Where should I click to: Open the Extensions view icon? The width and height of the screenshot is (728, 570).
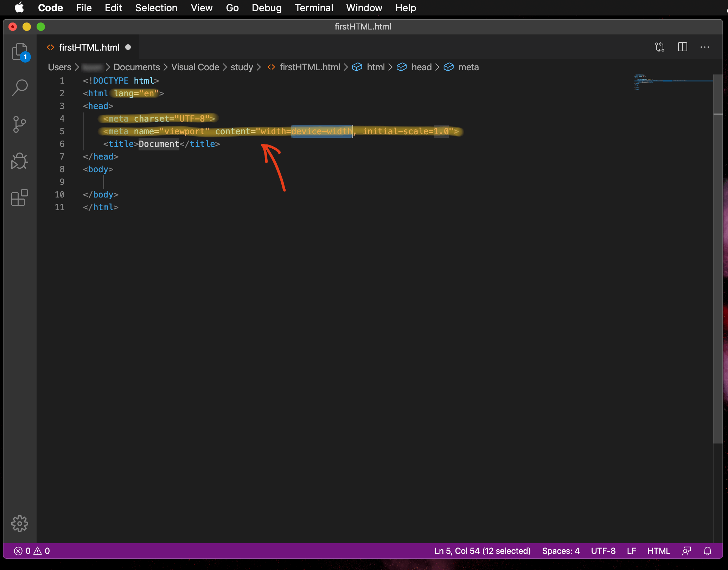click(20, 197)
